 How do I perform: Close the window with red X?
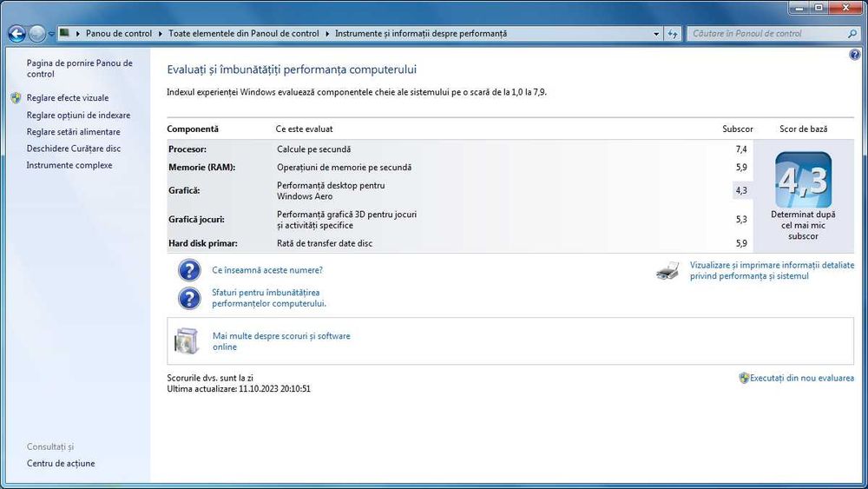click(x=845, y=8)
